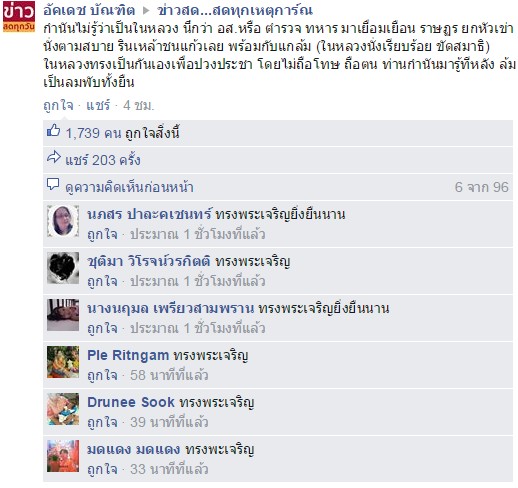Share the post with แชร์ link

pos(98,105)
